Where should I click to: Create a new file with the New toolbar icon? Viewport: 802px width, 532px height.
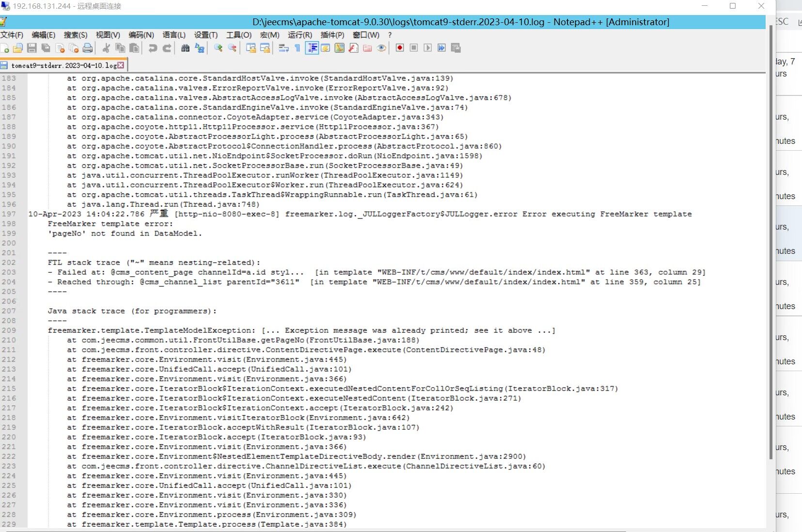(5, 48)
